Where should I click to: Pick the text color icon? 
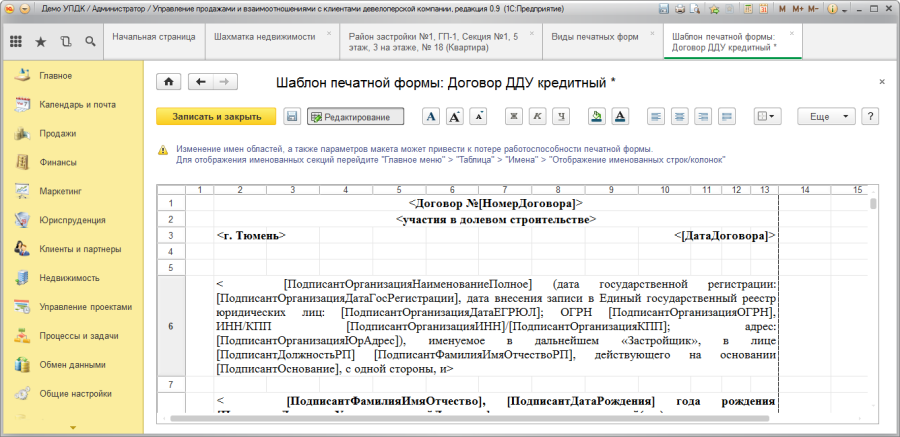pos(620,117)
